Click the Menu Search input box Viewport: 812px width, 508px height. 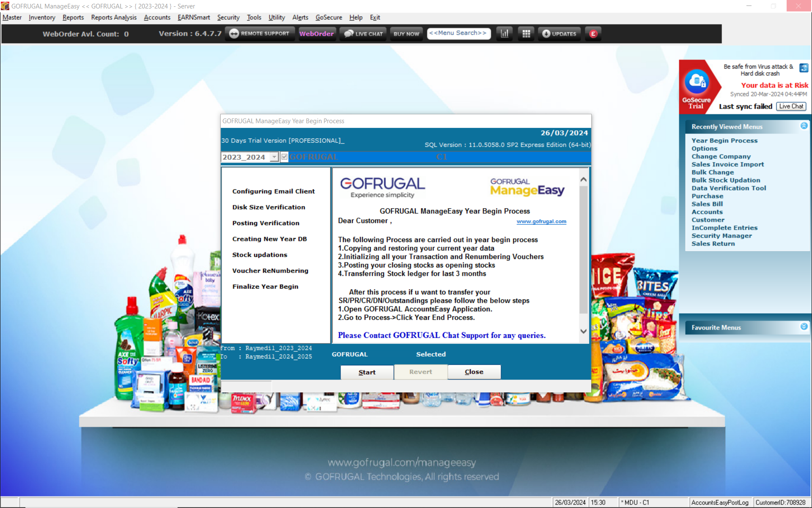[x=458, y=33]
